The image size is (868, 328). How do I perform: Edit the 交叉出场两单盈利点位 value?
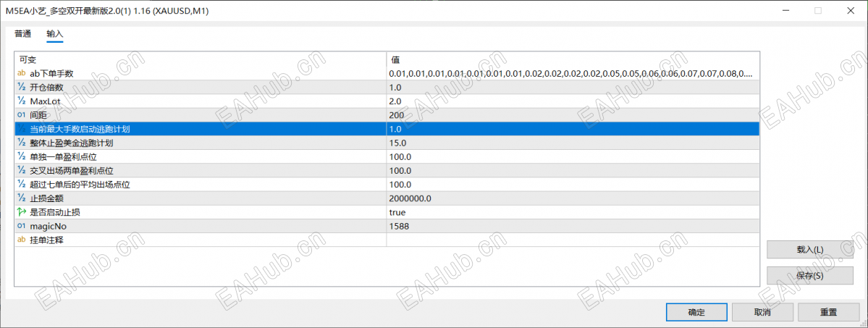(573, 171)
